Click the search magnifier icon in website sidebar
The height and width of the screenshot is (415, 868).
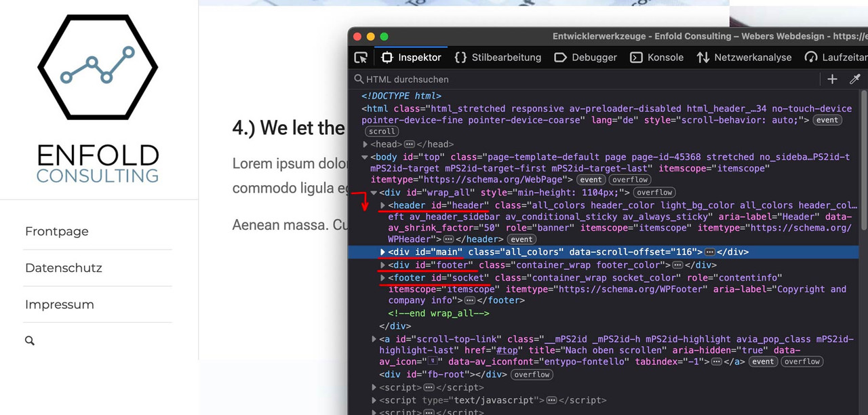[x=30, y=341]
